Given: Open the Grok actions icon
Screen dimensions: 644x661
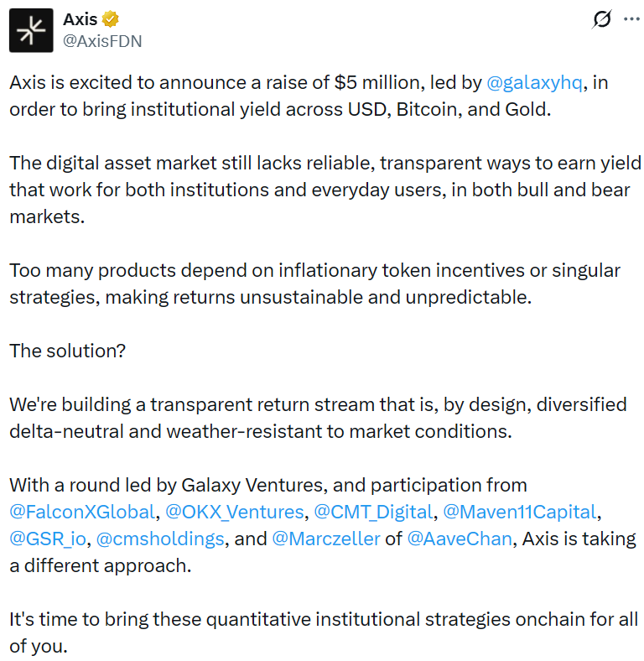Looking at the screenshot, I should point(601,19).
